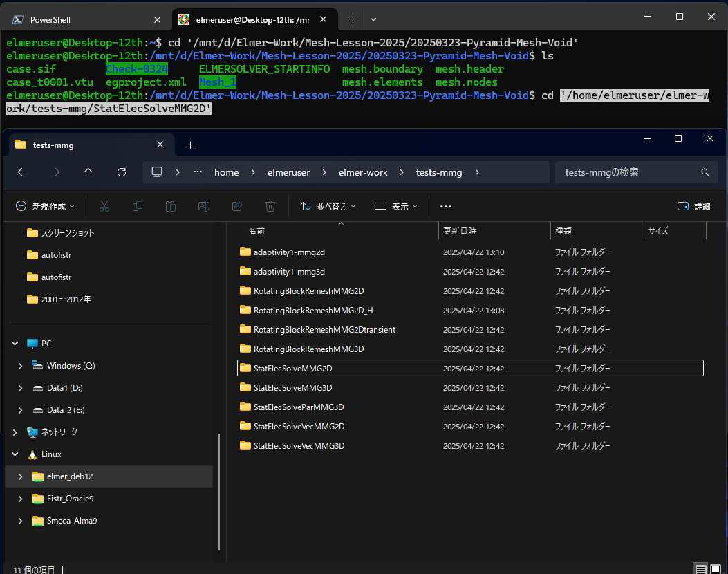The width and height of the screenshot is (728, 574).
Task: Click the 新規作成 new item button
Action: click(44, 206)
